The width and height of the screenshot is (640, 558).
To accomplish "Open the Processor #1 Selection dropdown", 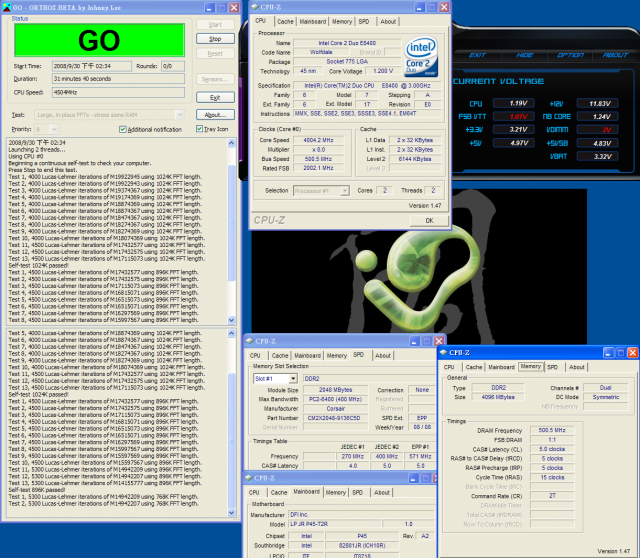I will (345, 191).
